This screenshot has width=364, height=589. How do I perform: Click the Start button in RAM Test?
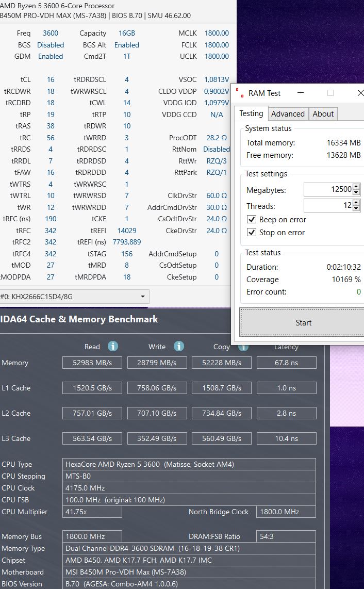303,323
